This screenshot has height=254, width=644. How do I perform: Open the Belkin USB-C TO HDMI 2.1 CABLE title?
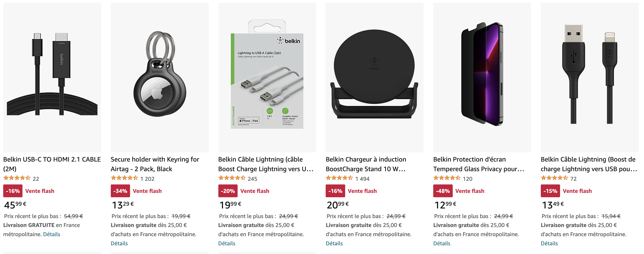click(x=52, y=164)
